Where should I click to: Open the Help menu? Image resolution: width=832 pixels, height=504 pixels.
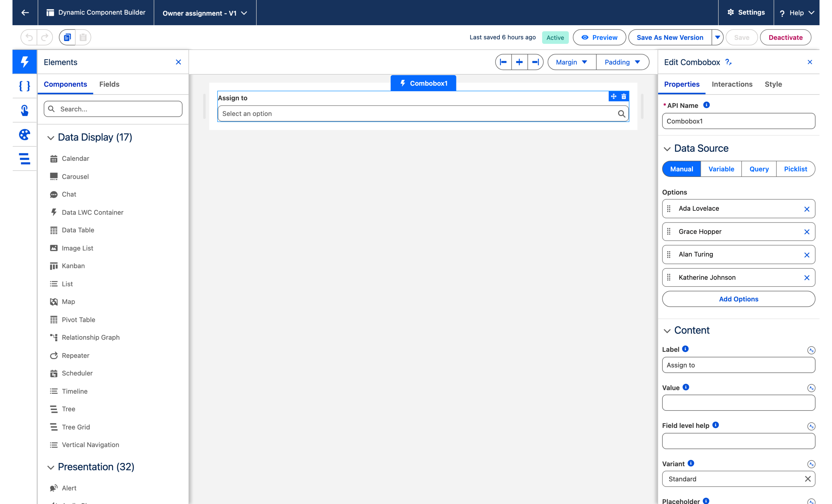(x=797, y=13)
